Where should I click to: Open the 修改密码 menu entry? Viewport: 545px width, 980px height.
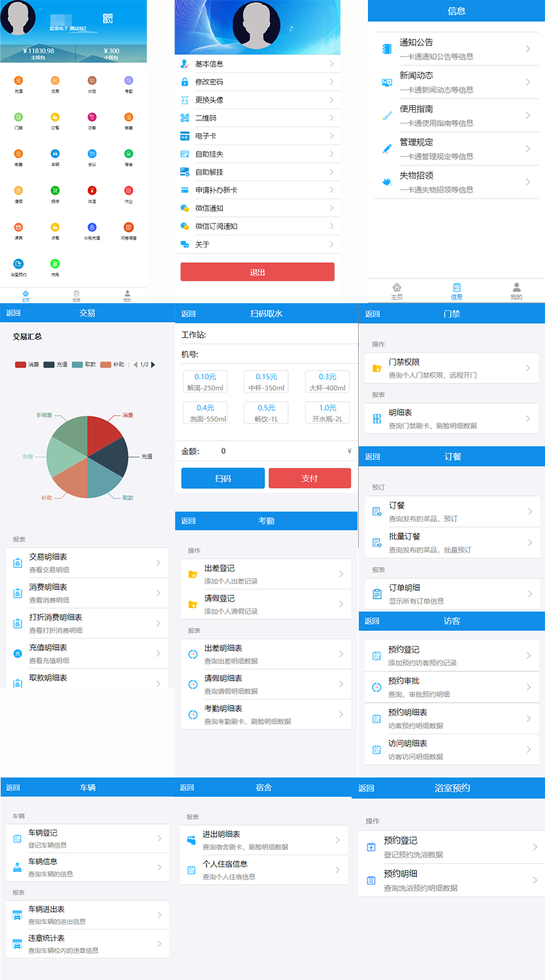point(257,82)
